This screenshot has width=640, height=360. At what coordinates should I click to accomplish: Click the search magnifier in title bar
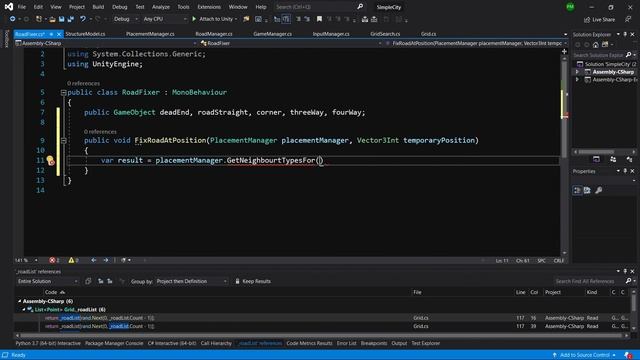click(x=360, y=7)
